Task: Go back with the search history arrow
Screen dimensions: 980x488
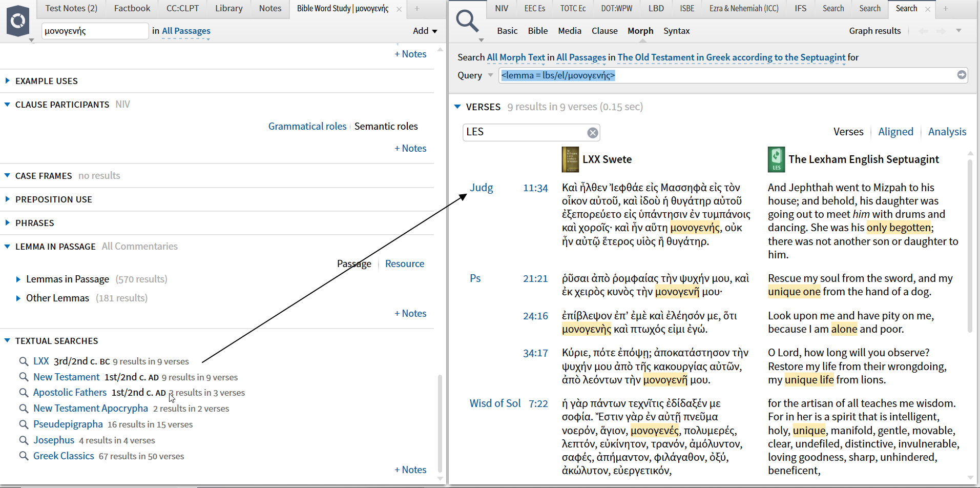Action: (924, 31)
